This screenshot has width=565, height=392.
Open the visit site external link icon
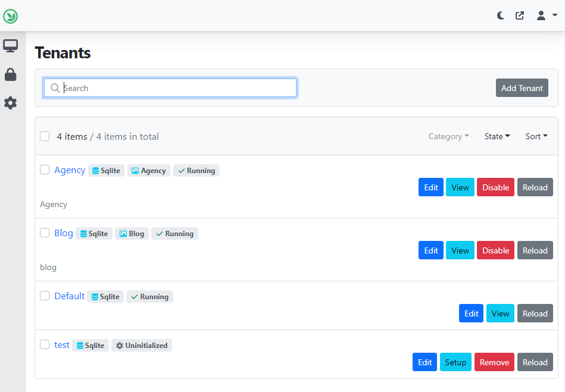click(x=520, y=15)
